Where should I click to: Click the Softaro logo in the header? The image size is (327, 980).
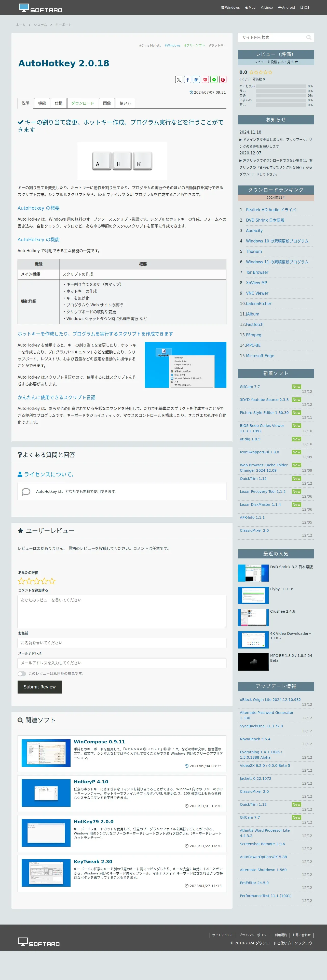(40, 8)
